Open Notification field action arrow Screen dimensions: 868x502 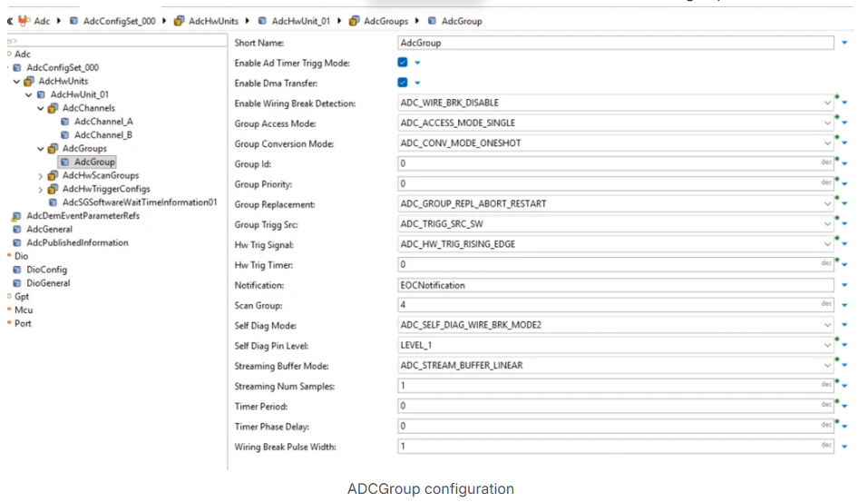click(x=844, y=285)
